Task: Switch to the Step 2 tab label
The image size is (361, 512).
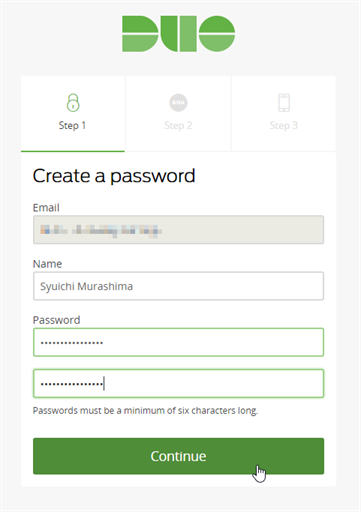Action: coord(178,126)
